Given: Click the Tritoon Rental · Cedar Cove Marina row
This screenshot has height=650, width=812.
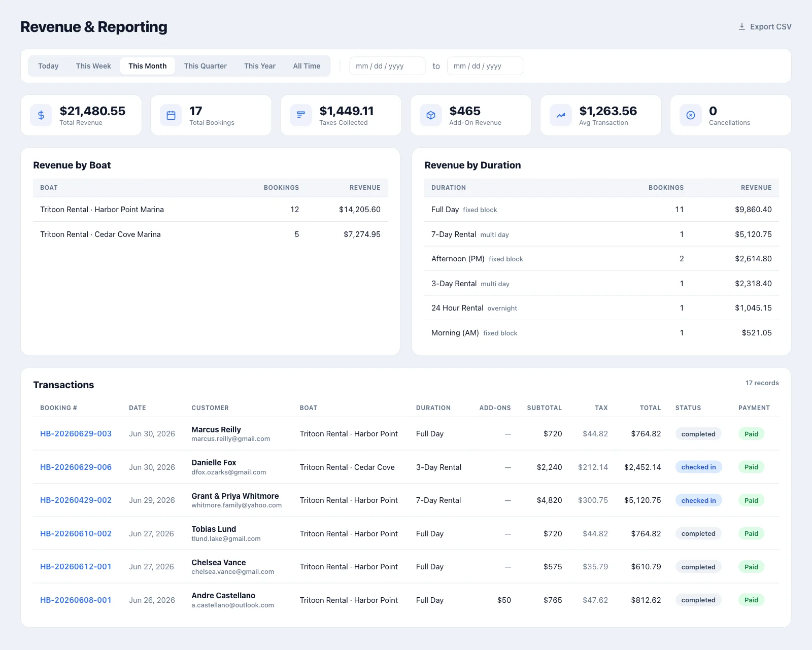Looking at the screenshot, I should click(x=210, y=234).
